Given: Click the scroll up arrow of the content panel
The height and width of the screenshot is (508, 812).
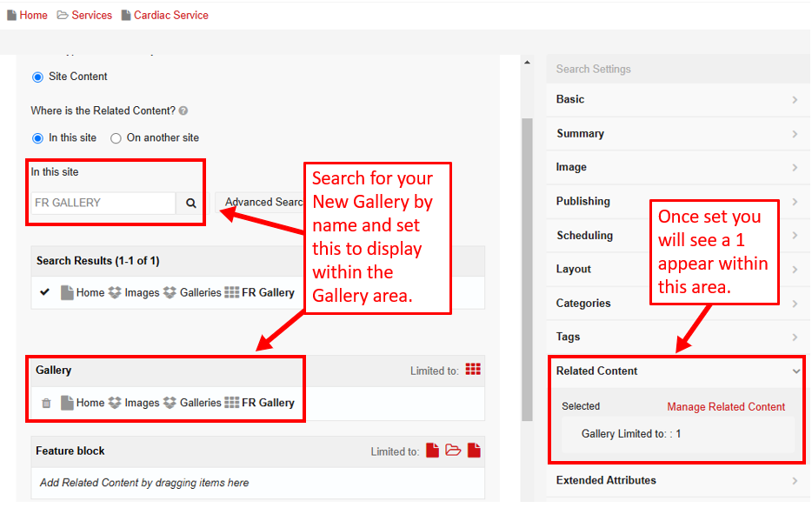Looking at the screenshot, I should tap(527, 63).
